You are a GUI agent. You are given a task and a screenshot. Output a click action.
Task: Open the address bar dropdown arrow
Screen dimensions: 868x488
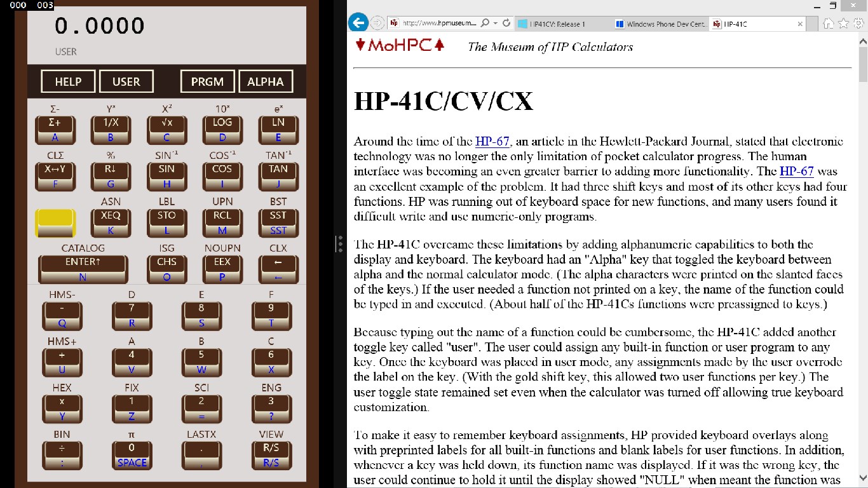click(496, 24)
